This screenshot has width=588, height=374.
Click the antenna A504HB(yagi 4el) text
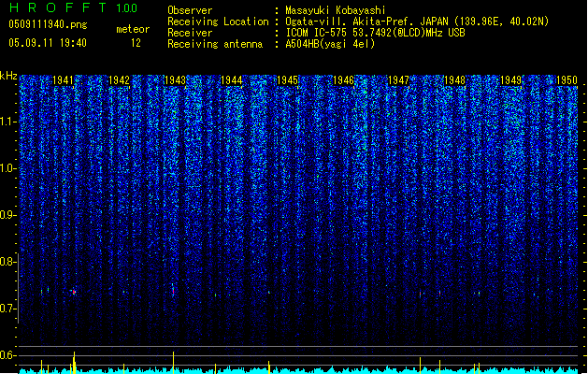click(330, 44)
